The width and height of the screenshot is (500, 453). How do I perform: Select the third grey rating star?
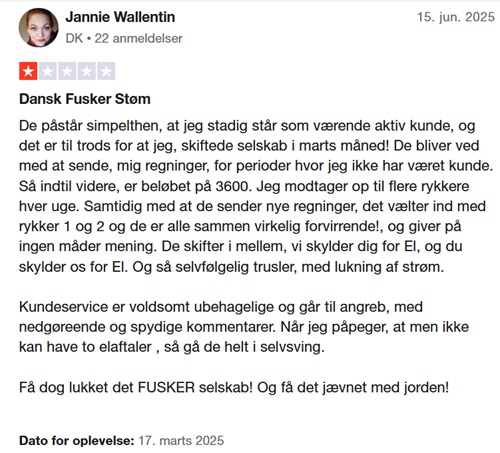coord(67,71)
